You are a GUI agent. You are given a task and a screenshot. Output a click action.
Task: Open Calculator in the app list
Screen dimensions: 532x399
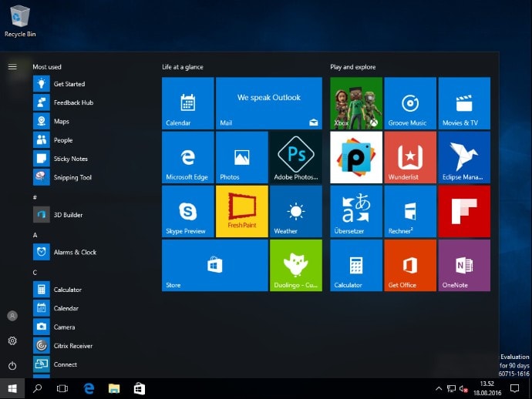click(x=90, y=290)
